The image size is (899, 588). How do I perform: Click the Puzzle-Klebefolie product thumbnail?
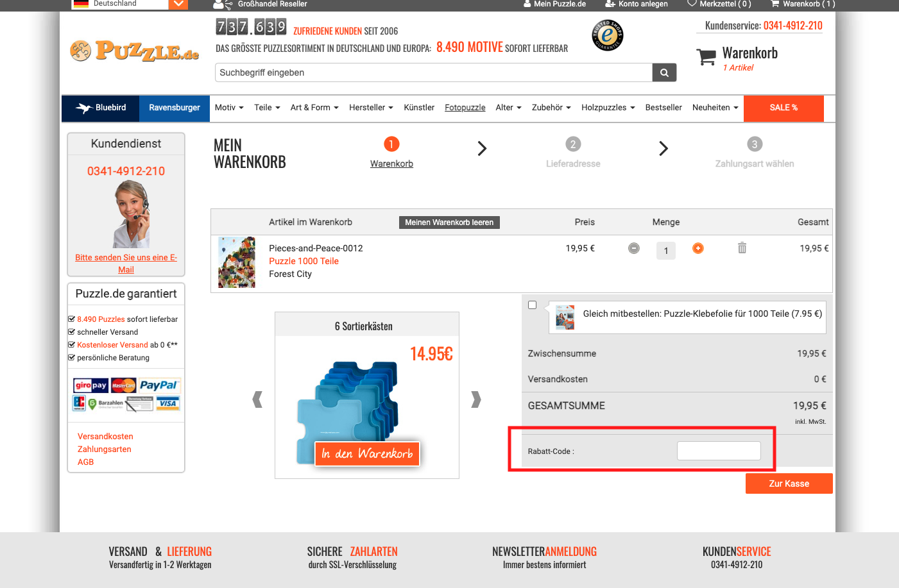coord(565,317)
